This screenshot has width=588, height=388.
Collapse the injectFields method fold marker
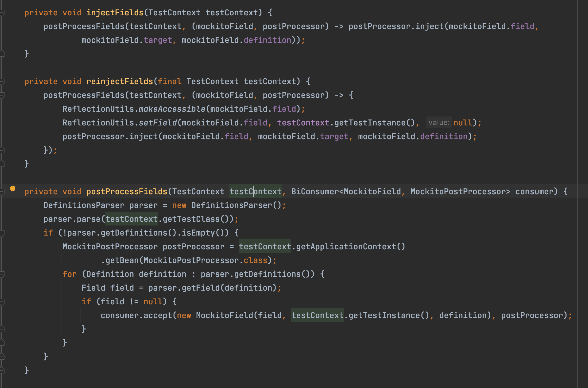[x=2, y=13]
